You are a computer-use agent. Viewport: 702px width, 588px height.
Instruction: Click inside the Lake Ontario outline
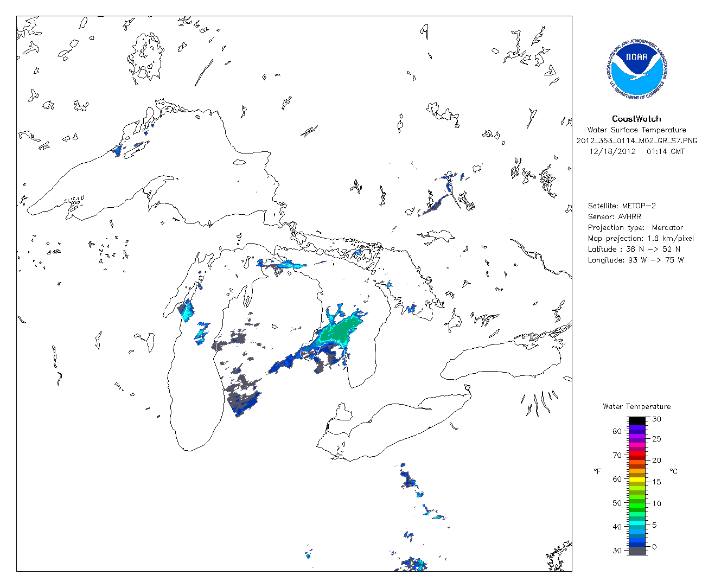502,359
